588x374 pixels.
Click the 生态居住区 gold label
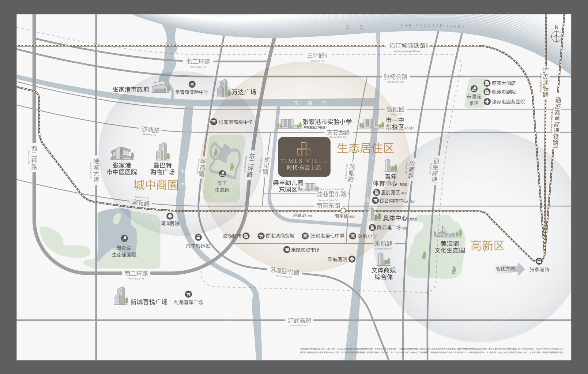[x=365, y=148]
